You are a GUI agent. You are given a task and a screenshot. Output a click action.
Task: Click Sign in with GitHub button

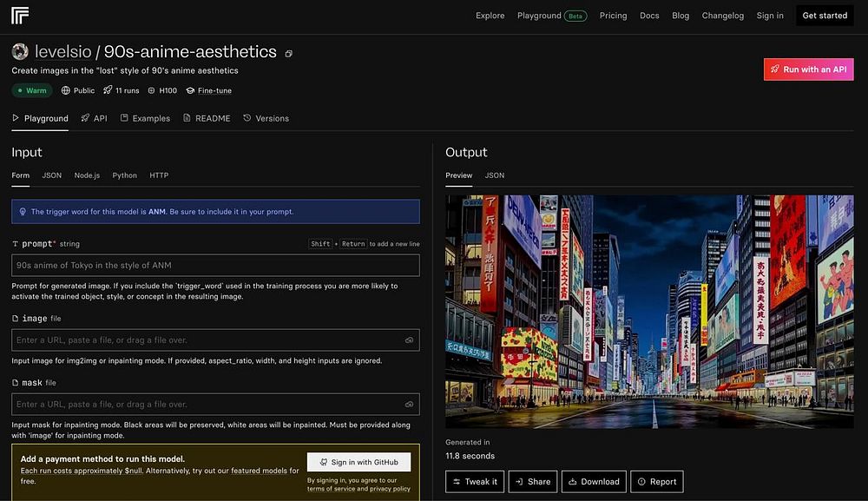tap(358, 462)
